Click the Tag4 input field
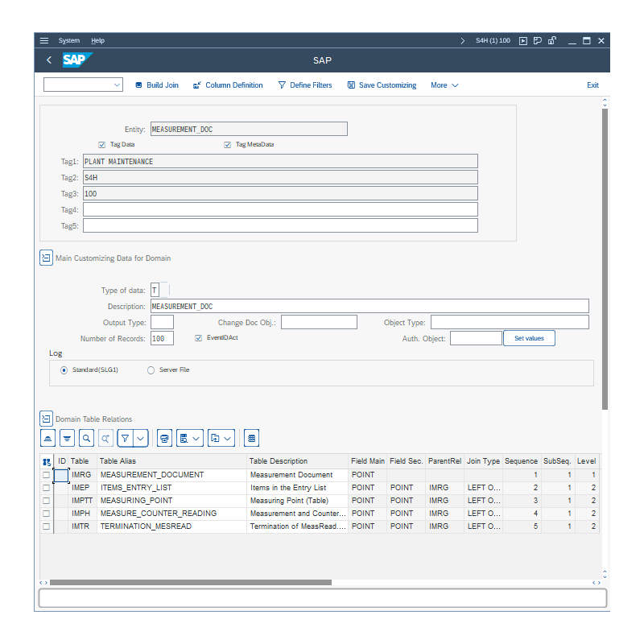This screenshot has height=644, width=644. click(280, 209)
